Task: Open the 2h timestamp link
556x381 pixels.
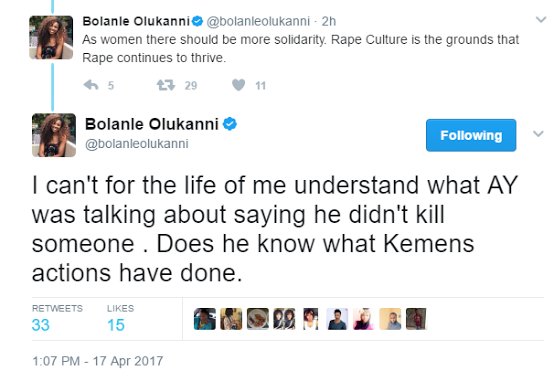Action: (x=329, y=21)
